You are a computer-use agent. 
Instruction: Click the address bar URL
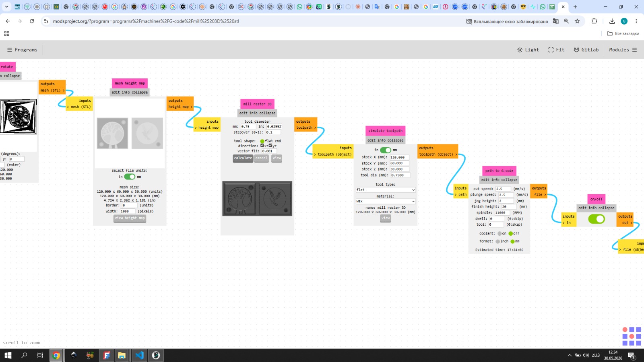[x=146, y=21]
